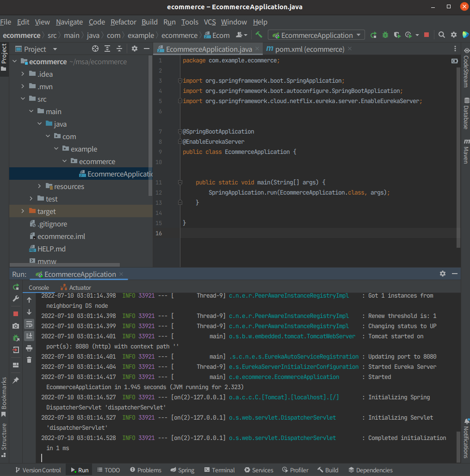
Task: Stop the run via top toolbar stop button
Action: 427,35
